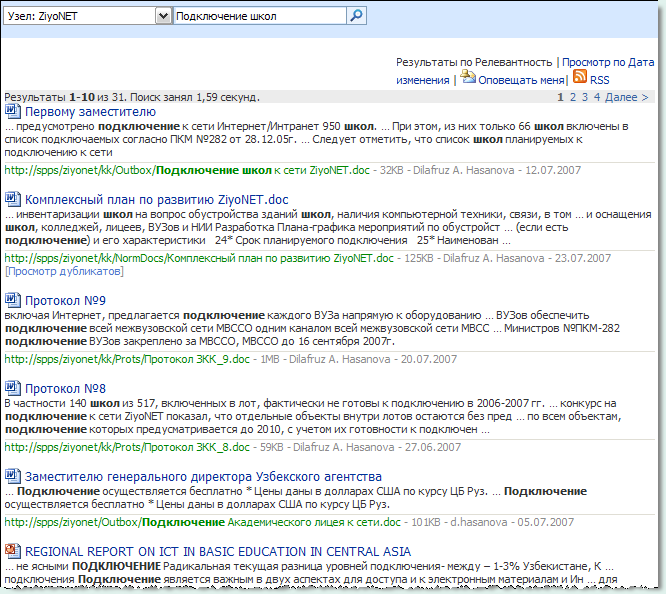Click the author d.hasanova text

click(x=479, y=522)
